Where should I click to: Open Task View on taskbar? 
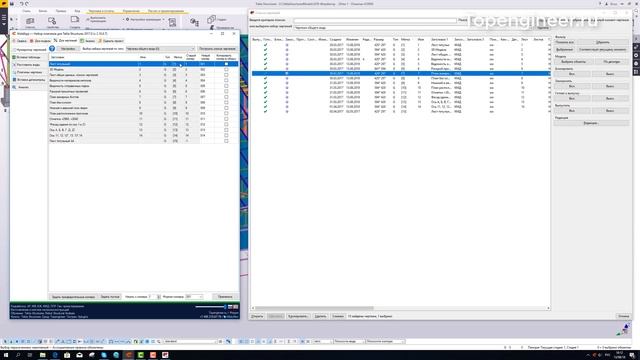click(x=30, y=355)
